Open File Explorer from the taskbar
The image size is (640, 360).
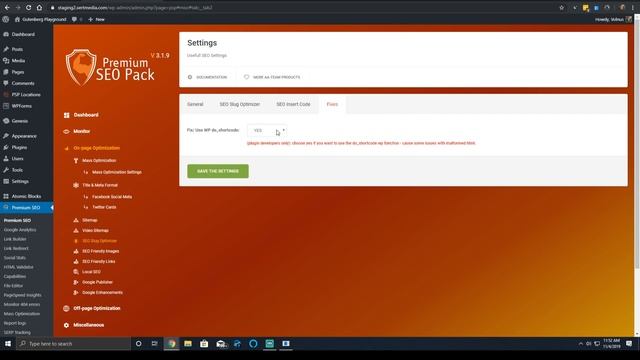pyautogui.click(x=188, y=344)
